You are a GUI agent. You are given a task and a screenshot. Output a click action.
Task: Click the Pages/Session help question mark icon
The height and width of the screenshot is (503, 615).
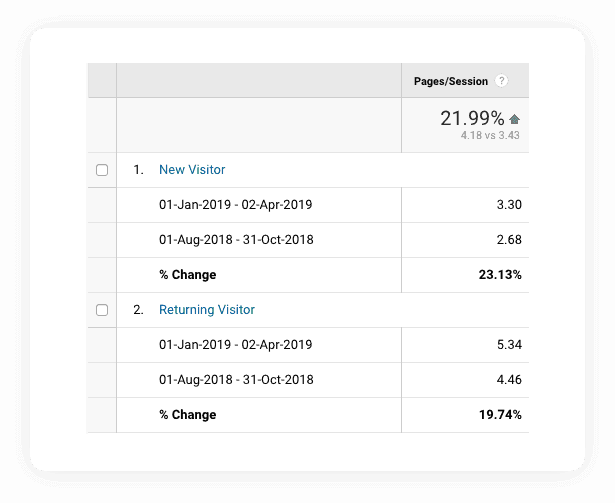pyautogui.click(x=502, y=81)
